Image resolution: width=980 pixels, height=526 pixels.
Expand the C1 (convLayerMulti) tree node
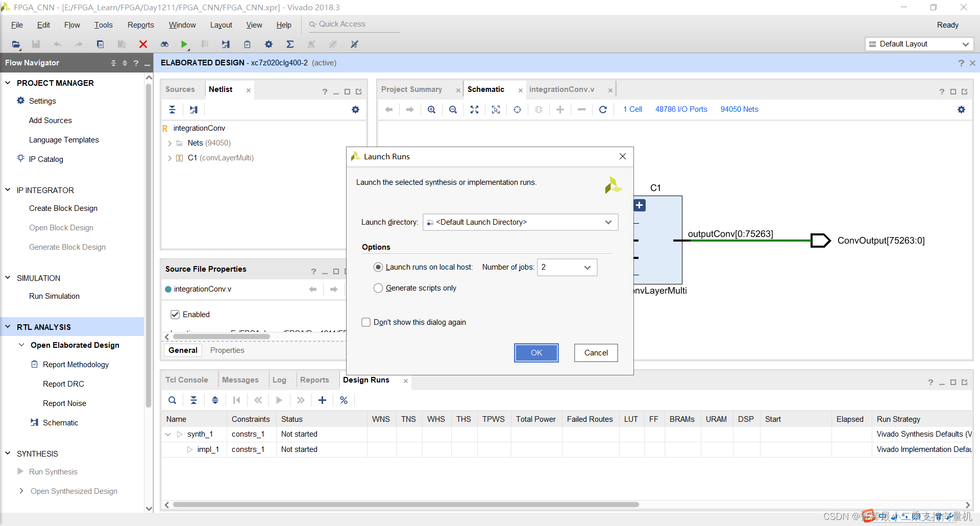tap(169, 158)
